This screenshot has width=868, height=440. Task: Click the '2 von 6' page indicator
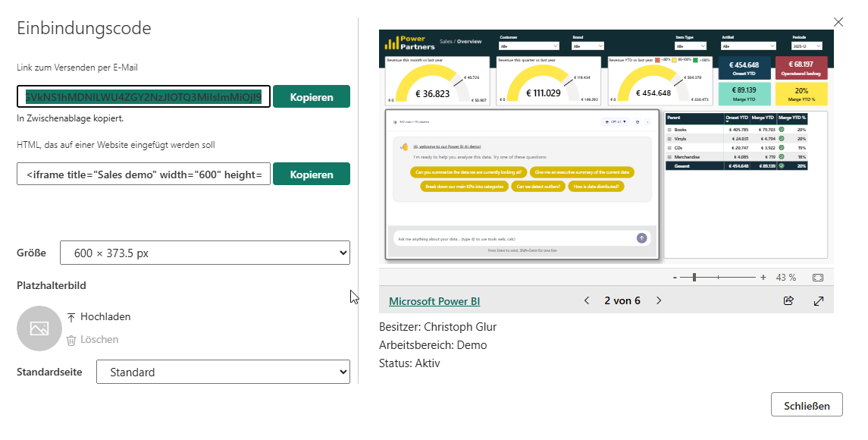click(x=622, y=300)
